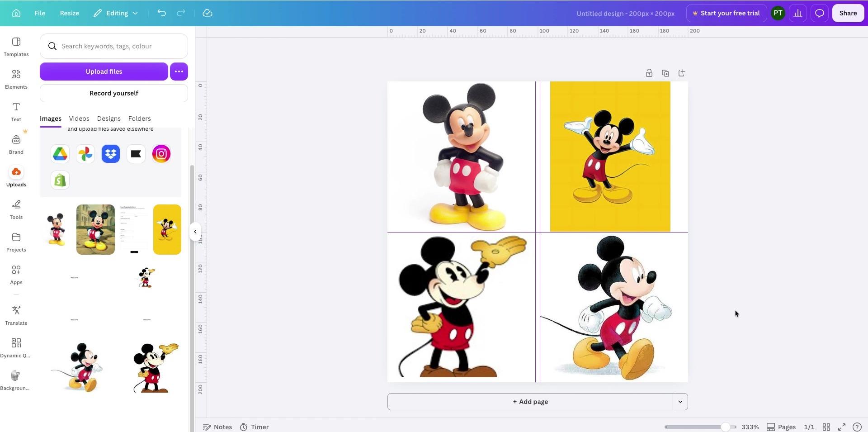The image size is (868, 432).
Task: Open the Add page options chevron
Action: click(x=680, y=402)
